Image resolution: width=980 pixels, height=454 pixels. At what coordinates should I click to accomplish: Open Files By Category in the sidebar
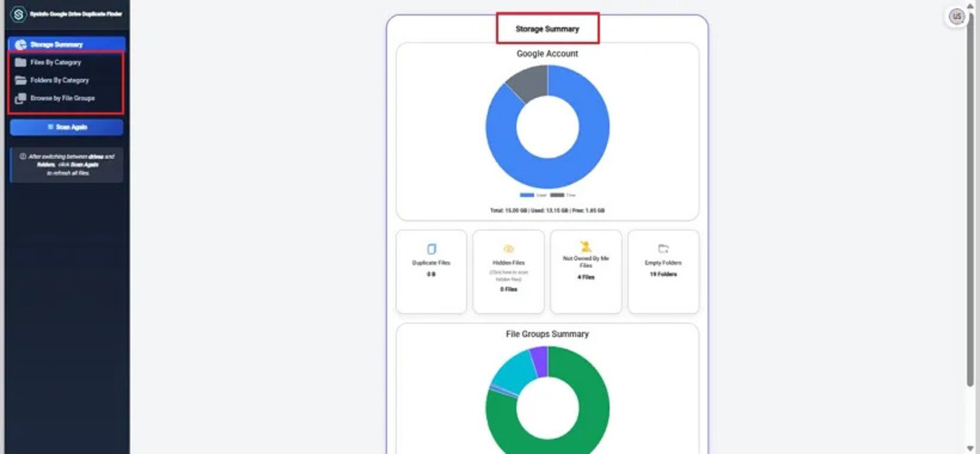tap(65, 63)
